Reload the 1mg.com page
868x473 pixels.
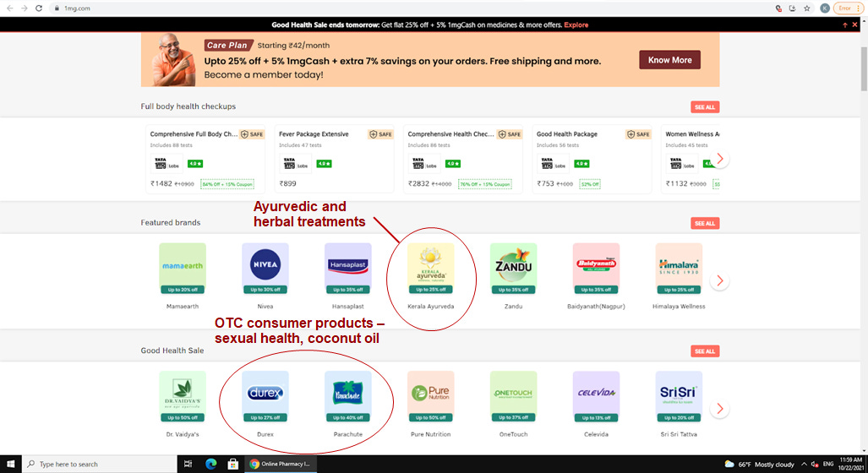39,8
